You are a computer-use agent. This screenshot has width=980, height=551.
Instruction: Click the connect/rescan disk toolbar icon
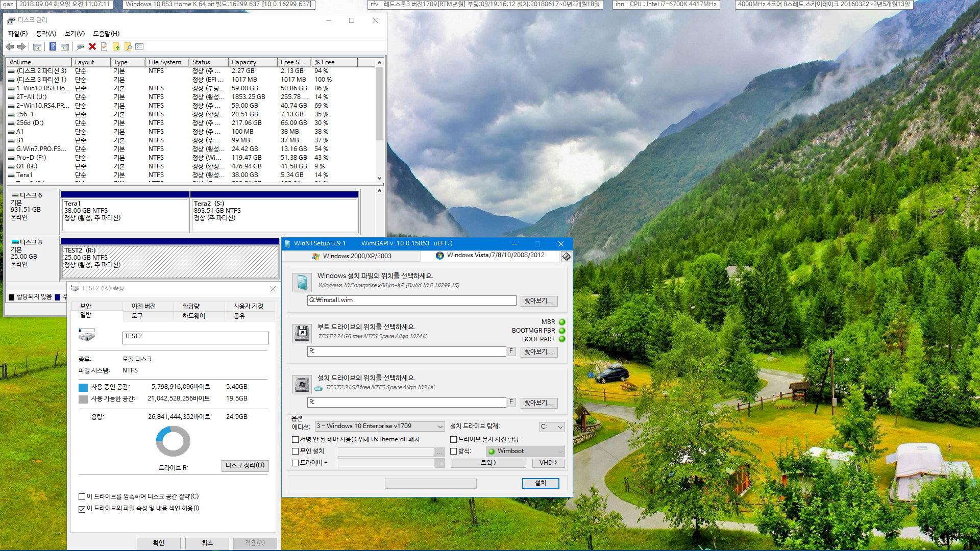point(80,47)
